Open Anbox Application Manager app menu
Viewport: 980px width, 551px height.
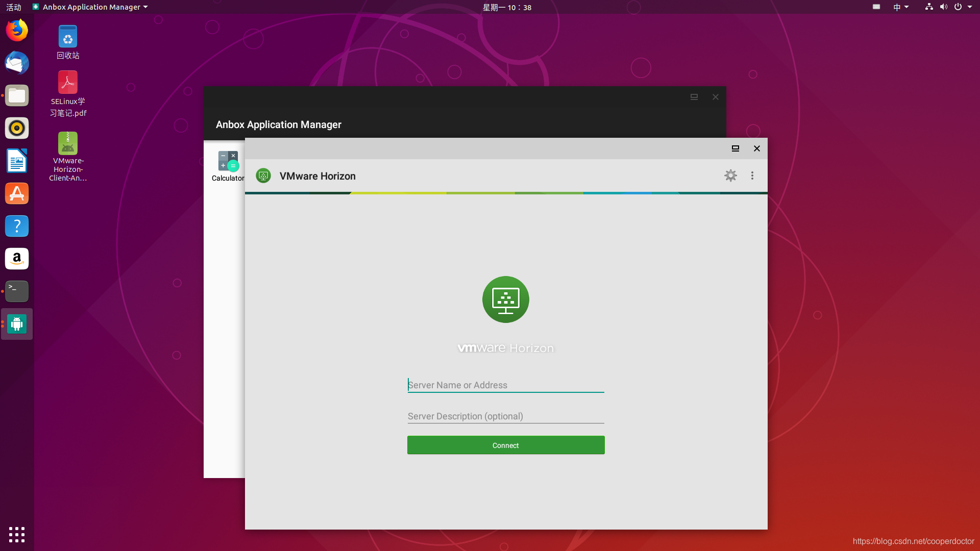(90, 7)
